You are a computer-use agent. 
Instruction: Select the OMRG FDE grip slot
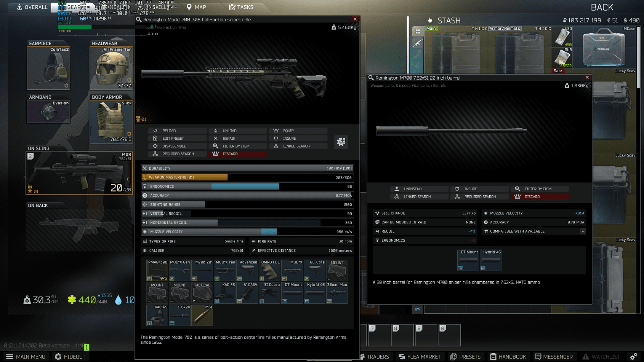270,270
